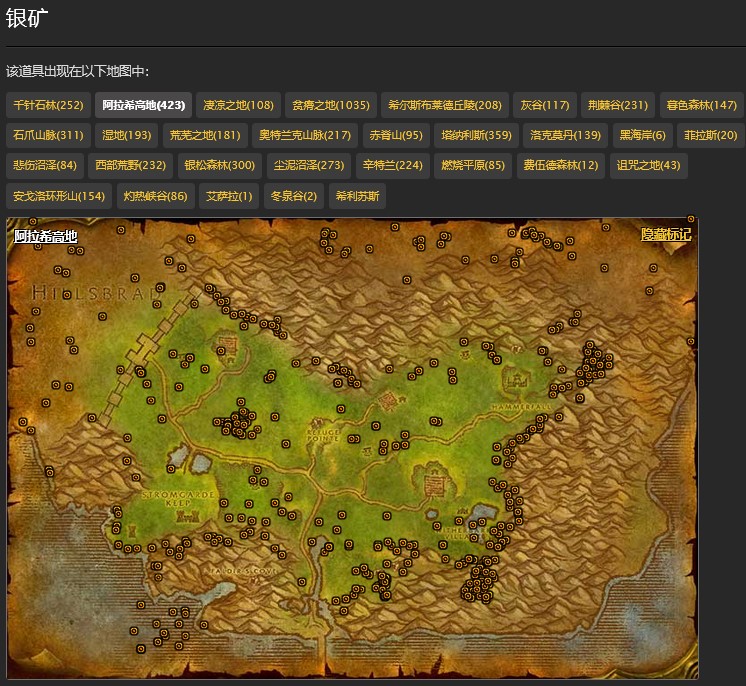Show 希尔斯布莱德丘陵(208) map
This screenshot has width=746, height=686.
pyautogui.click(x=444, y=105)
